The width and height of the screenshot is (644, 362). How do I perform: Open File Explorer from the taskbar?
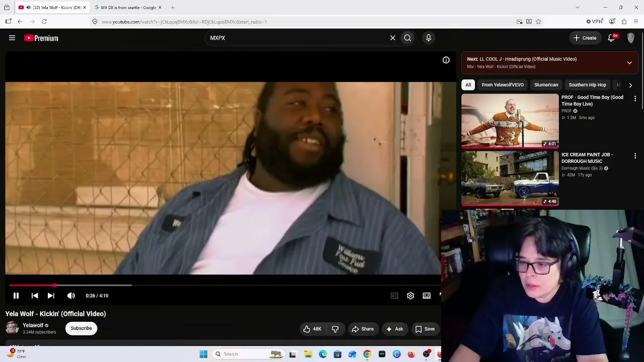point(308,354)
